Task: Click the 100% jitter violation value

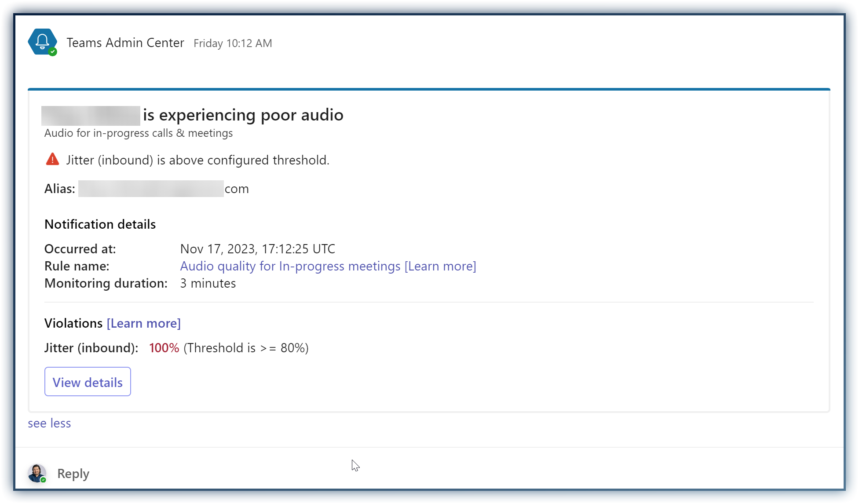Action: point(164,348)
